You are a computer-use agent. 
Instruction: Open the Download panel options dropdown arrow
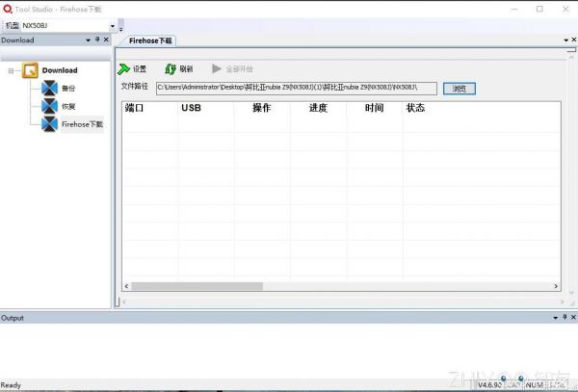click(88, 40)
